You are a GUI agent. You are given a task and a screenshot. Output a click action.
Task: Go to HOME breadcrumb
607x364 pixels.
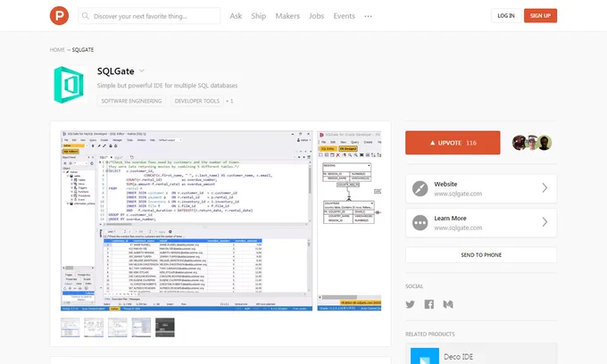point(57,49)
